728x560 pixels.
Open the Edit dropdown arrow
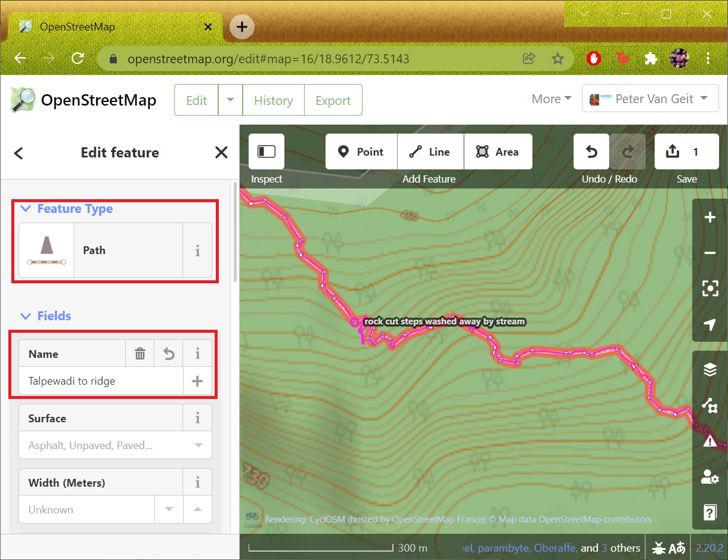pyautogui.click(x=230, y=100)
